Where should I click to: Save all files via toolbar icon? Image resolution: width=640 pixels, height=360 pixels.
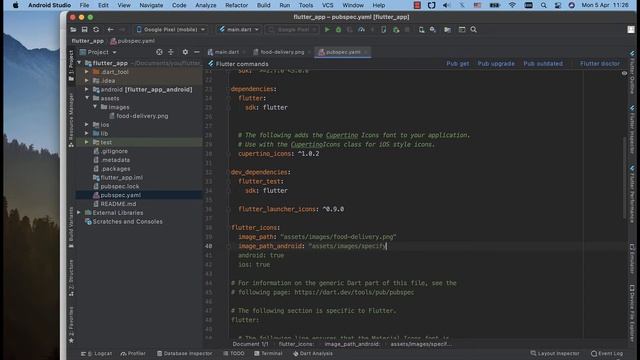(84, 29)
